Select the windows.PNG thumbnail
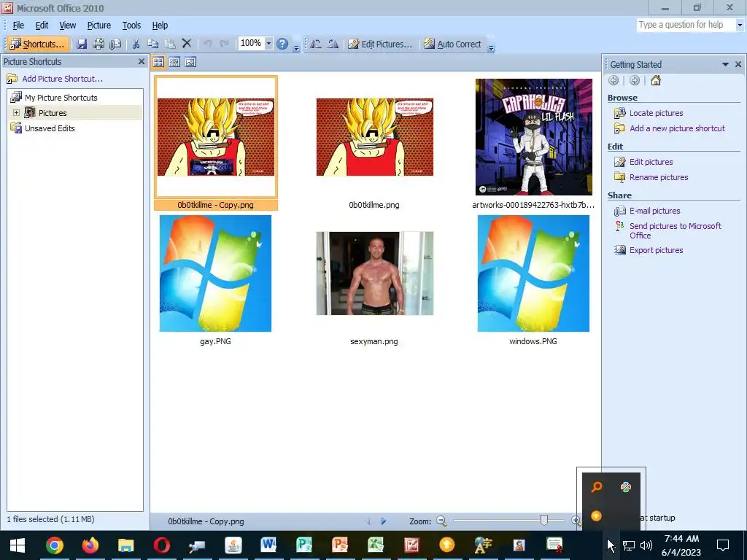This screenshot has width=747, height=560. point(533,273)
